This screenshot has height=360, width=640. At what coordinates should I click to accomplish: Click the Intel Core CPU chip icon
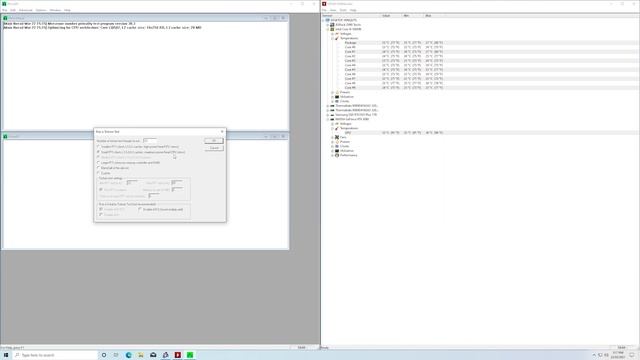pyautogui.click(x=332, y=29)
